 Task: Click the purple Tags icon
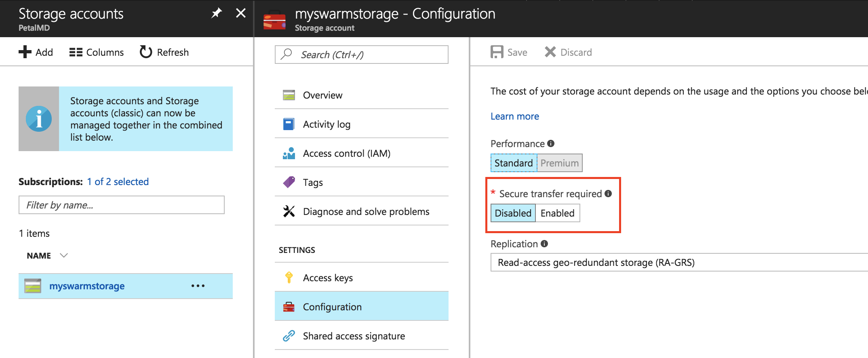pos(289,182)
